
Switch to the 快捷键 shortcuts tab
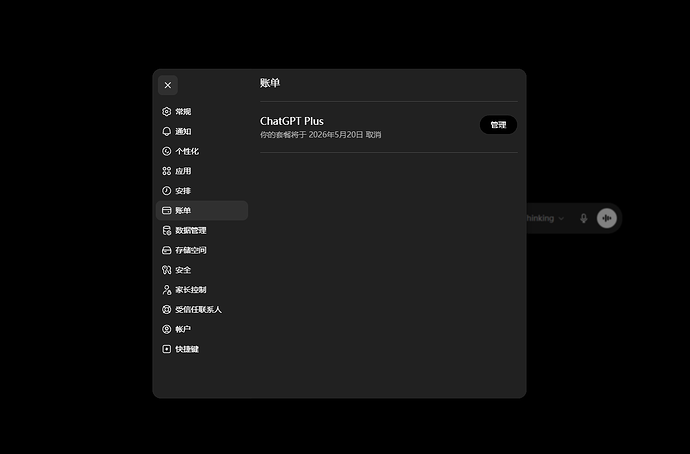point(202,349)
